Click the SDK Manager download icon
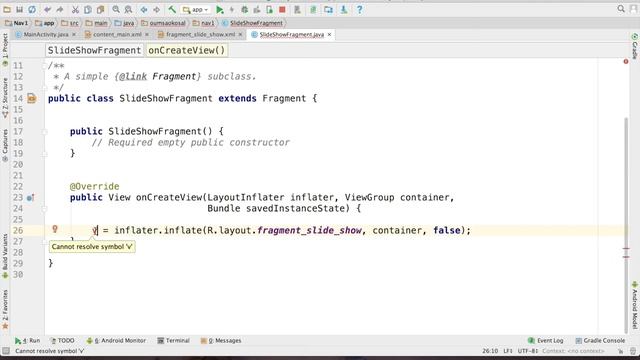Screen dimensions: 640x360 344,9
